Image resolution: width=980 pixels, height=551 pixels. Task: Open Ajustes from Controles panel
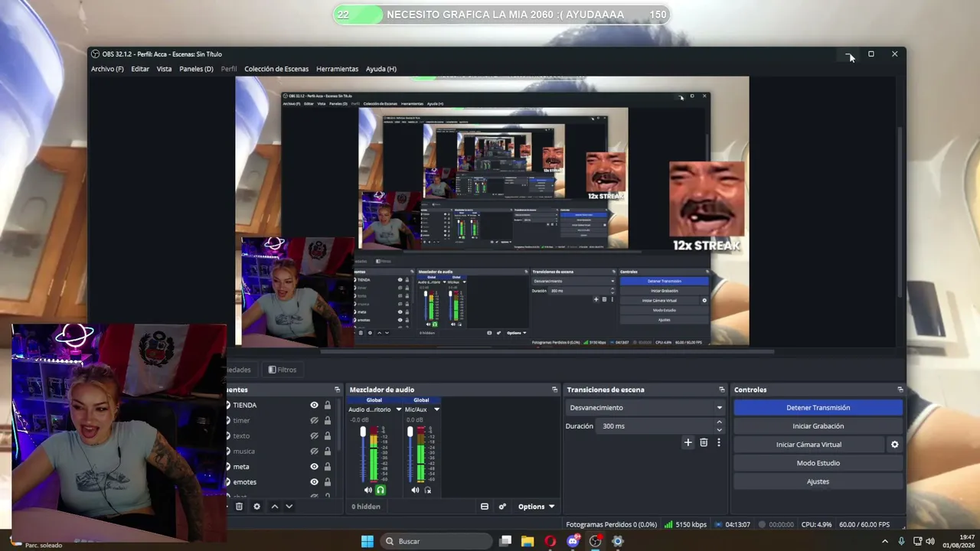[818, 481]
